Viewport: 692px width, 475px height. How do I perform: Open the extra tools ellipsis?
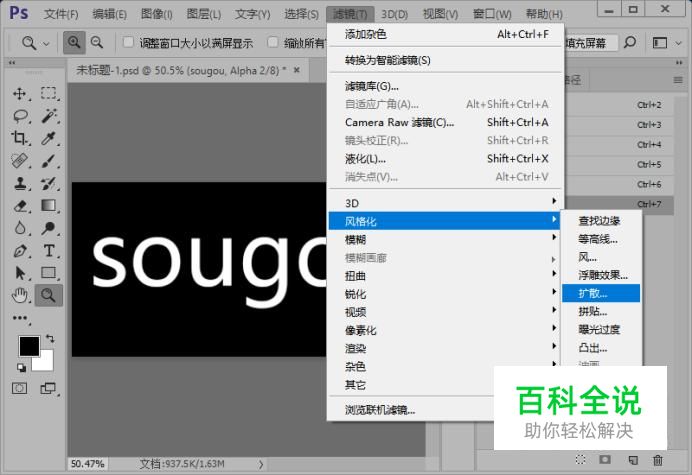click(20, 318)
